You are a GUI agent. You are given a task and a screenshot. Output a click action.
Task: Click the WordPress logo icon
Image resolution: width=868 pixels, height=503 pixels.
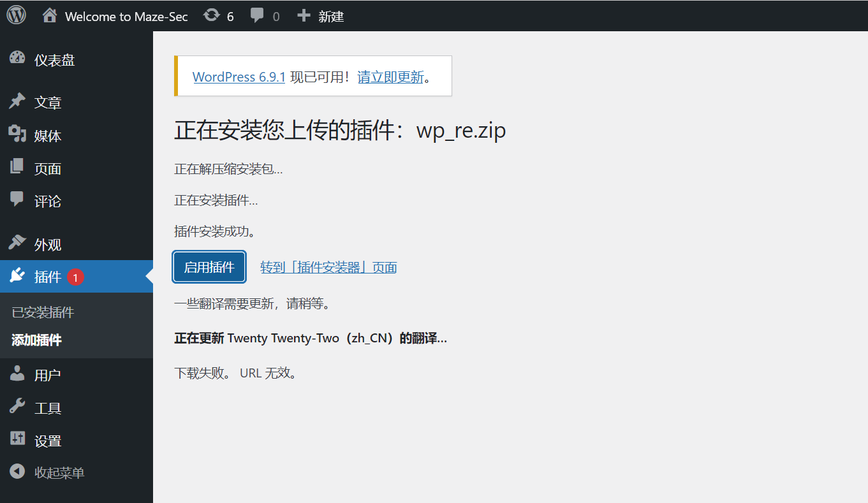pos(16,15)
